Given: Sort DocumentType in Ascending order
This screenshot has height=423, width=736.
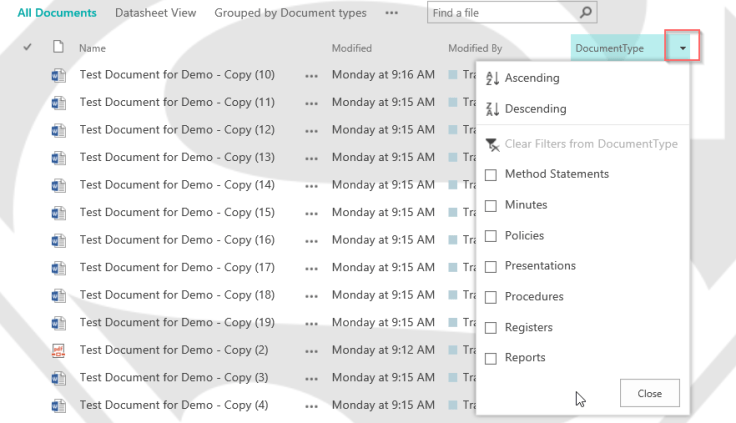Looking at the screenshot, I should 531,78.
